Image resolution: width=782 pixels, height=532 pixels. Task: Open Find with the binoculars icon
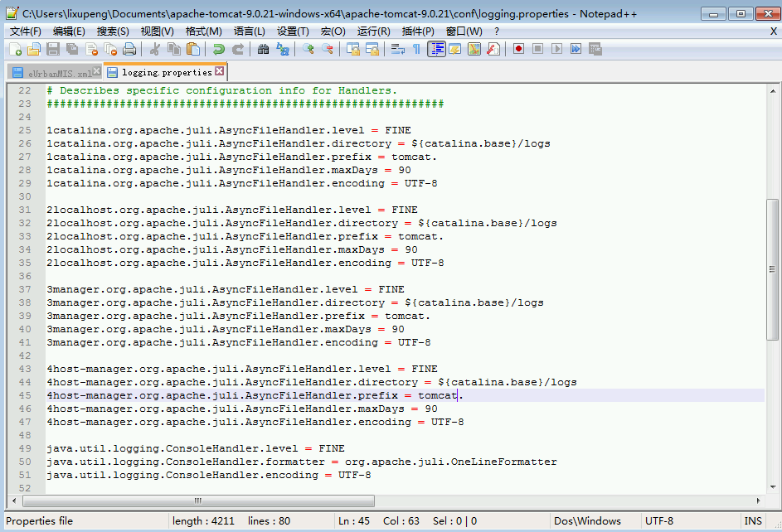click(x=264, y=49)
